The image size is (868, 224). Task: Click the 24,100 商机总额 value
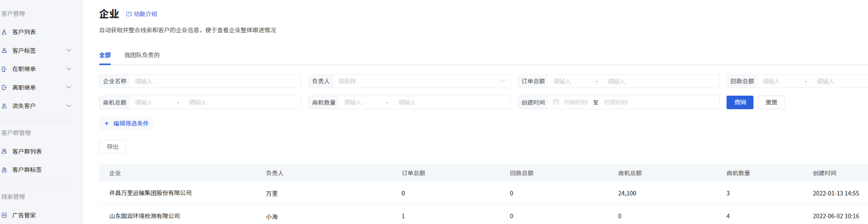click(627, 193)
